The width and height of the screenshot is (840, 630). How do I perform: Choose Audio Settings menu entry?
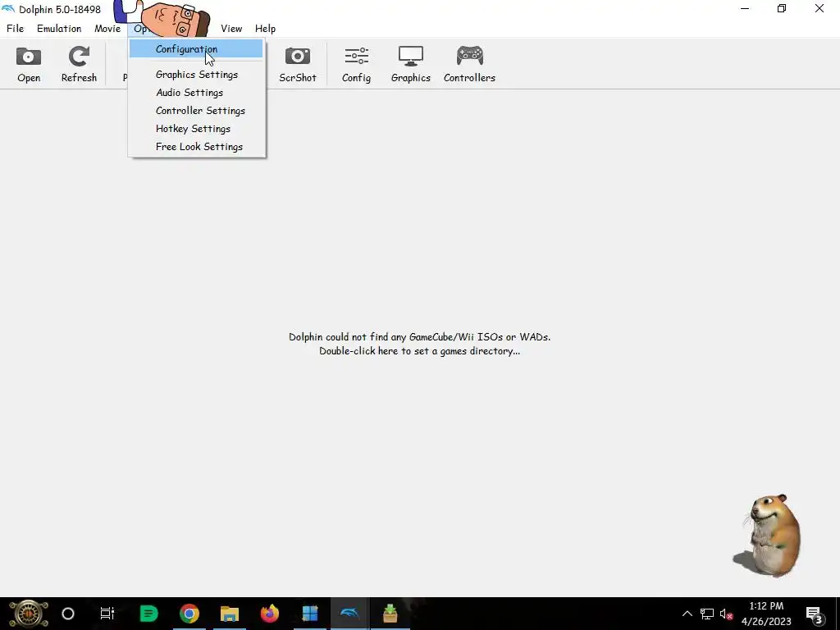(196, 93)
